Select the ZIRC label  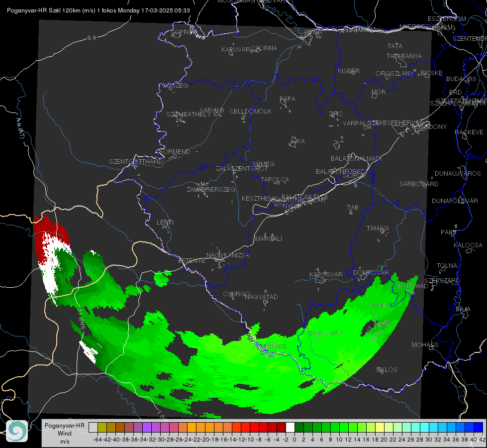coord(336,114)
